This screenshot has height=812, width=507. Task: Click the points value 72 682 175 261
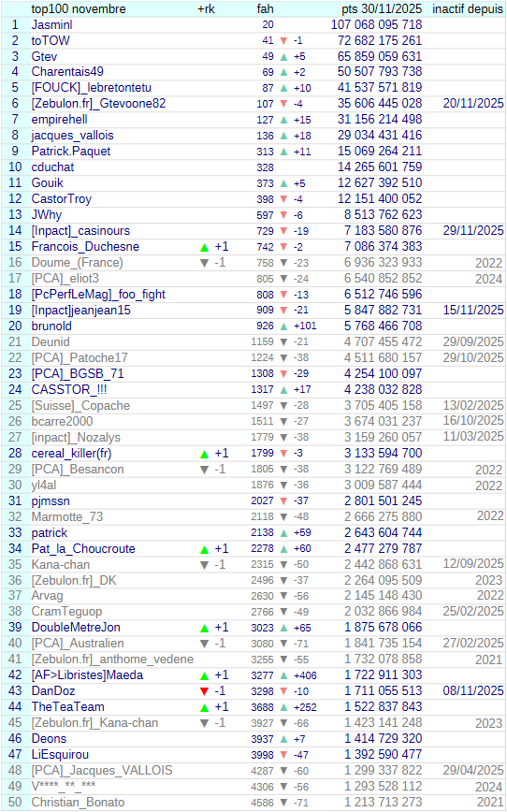pyautogui.click(x=380, y=40)
